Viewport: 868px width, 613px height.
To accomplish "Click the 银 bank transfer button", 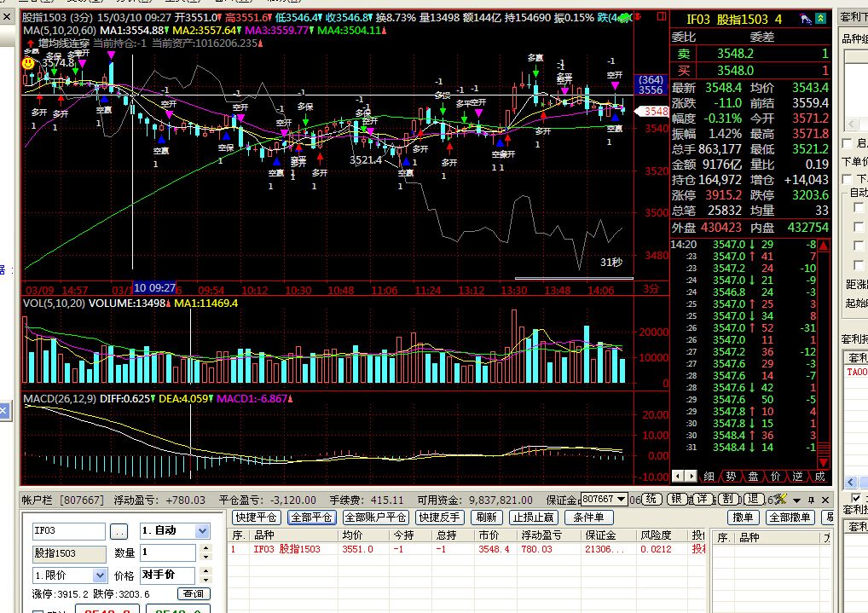I will point(677,500).
